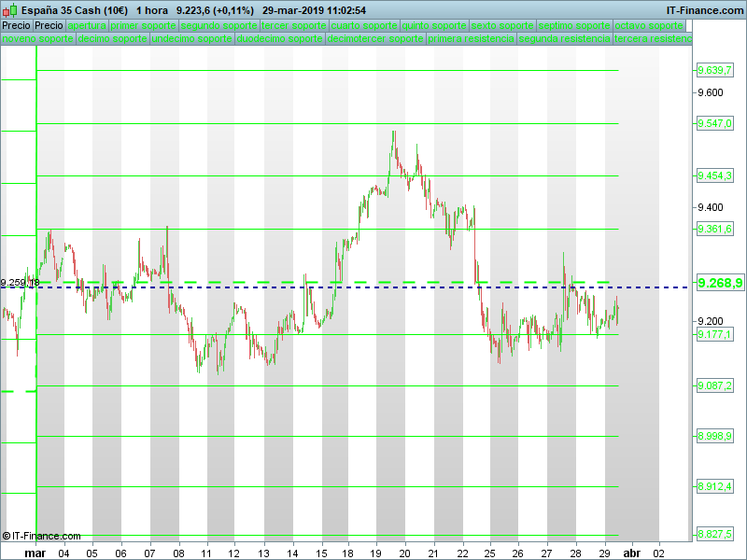Click the 9.361,6 level price tag
747x560 pixels.
tap(714, 229)
